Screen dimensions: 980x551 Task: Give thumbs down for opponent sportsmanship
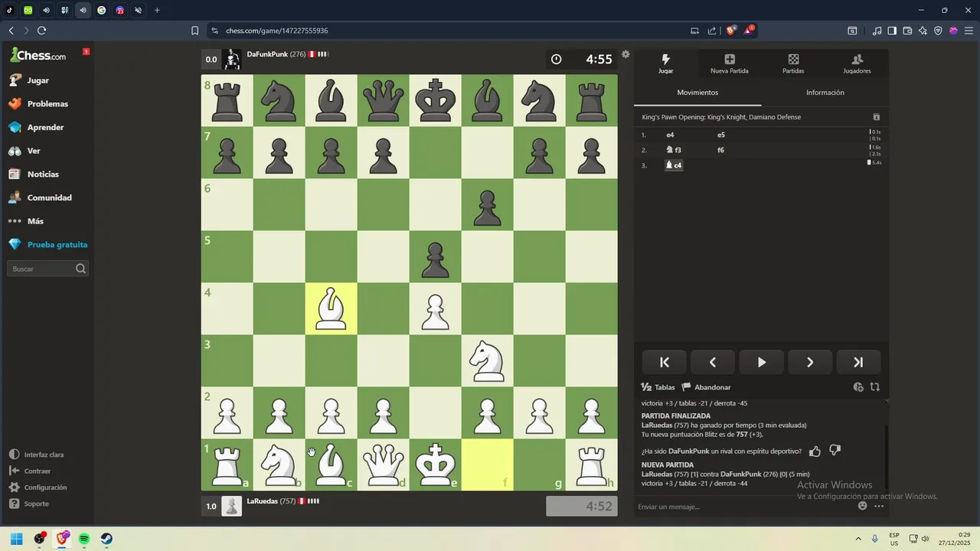click(835, 452)
